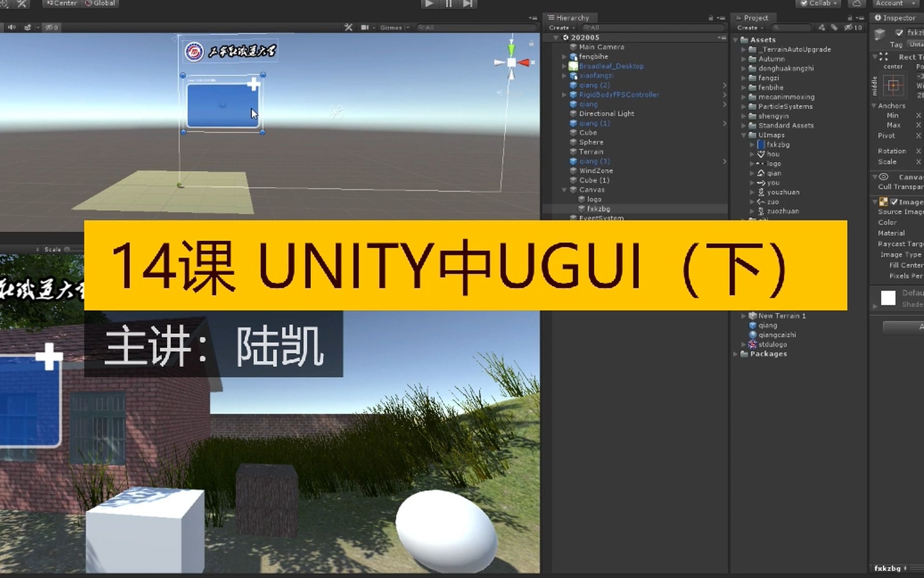924x578 pixels.
Task: Open the Create menu in Hierarchy
Action: pyautogui.click(x=560, y=27)
